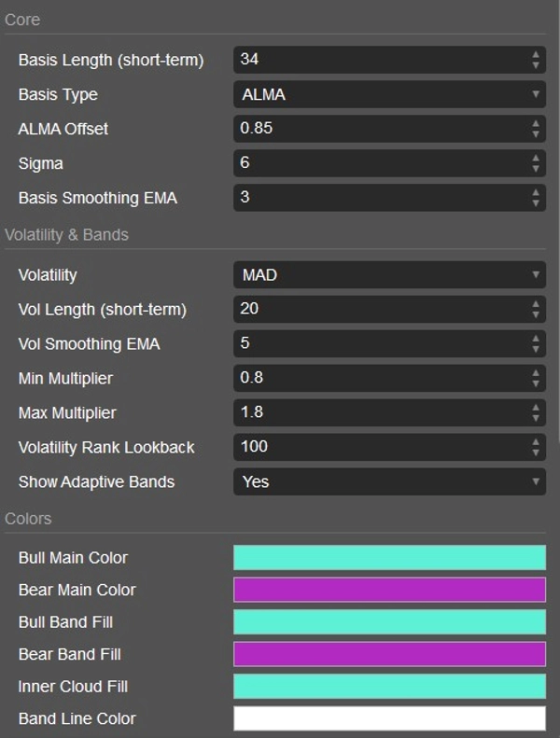Click the ALMA Offset input field
The image size is (560, 738).
click(378, 129)
